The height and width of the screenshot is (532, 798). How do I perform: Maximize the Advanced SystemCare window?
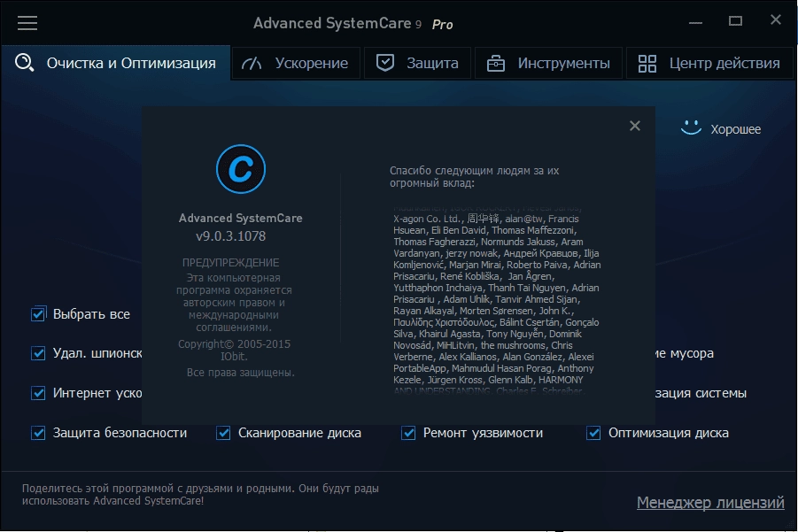coord(735,21)
